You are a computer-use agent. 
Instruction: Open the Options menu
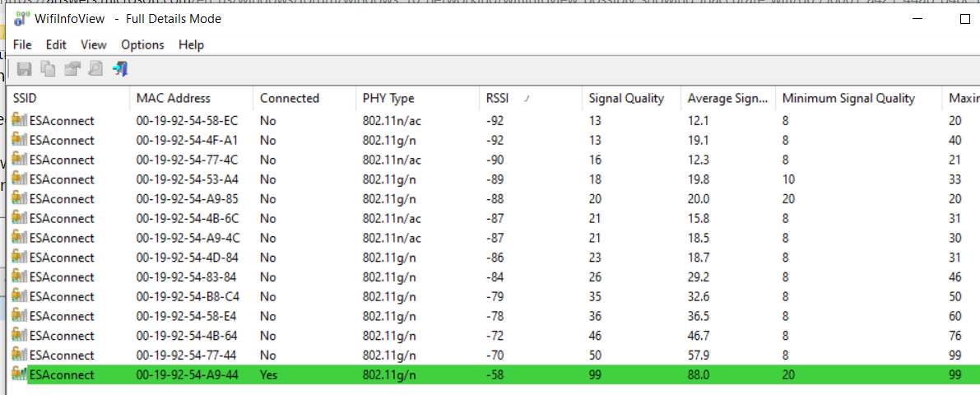click(x=142, y=44)
